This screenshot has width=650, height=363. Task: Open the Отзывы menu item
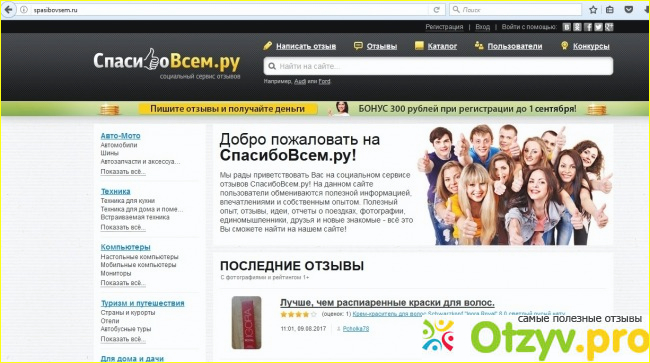(381, 46)
